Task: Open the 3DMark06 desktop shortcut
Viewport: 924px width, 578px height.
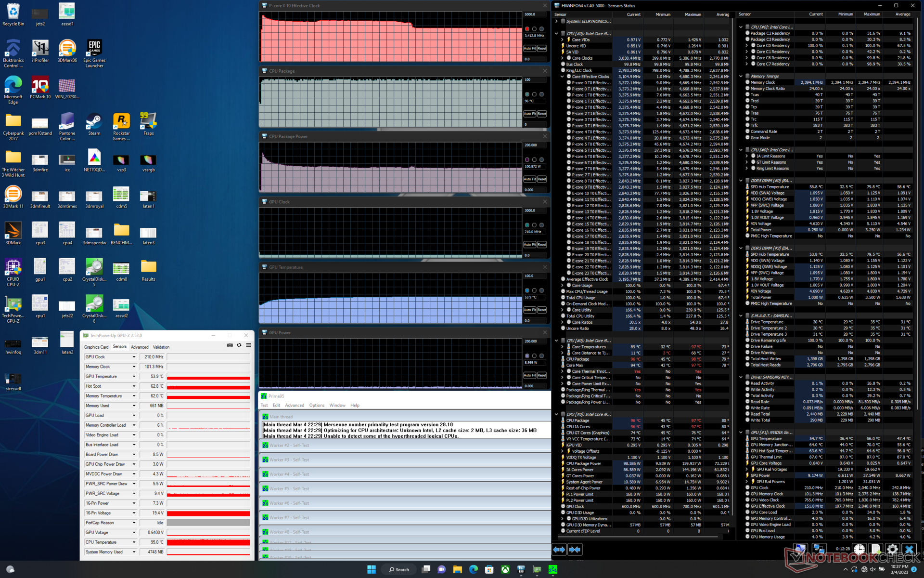Action: pyautogui.click(x=67, y=52)
